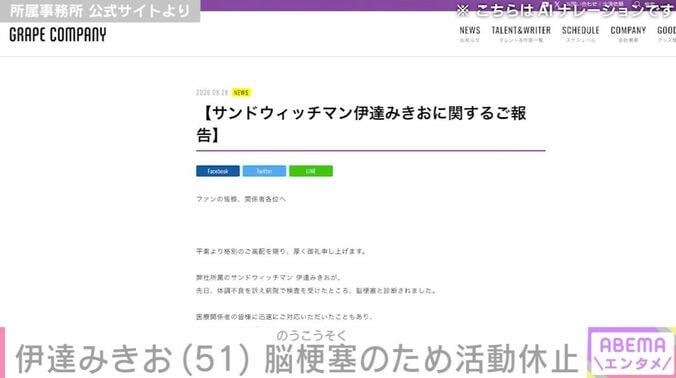Open the TALENT&WRITER menu item
676x378 pixels.
pos(521,34)
